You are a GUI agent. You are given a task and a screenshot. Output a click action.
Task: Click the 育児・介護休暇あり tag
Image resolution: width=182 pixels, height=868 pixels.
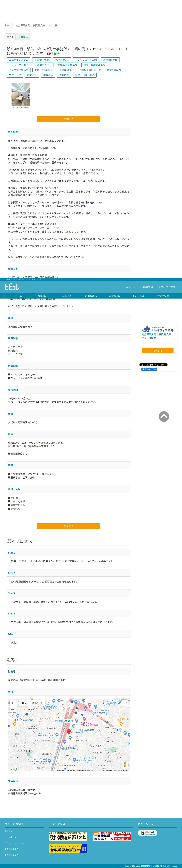(x=94, y=65)
